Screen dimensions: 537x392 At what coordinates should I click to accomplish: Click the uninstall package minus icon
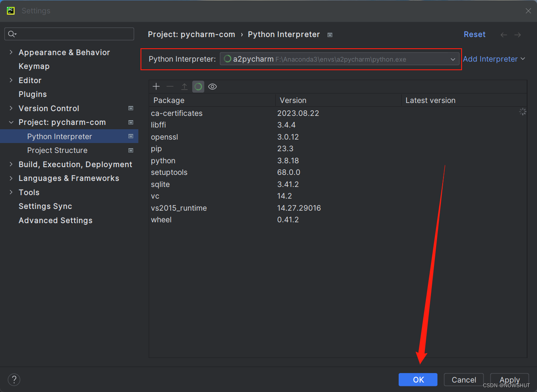pyautogui.click(x=170, y=87)
